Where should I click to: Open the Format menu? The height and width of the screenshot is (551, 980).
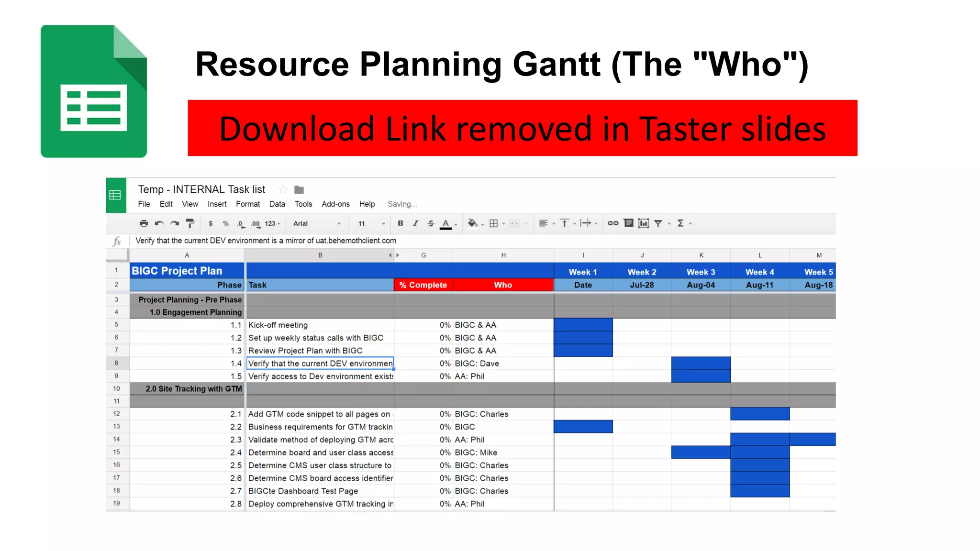coord(248,204)
